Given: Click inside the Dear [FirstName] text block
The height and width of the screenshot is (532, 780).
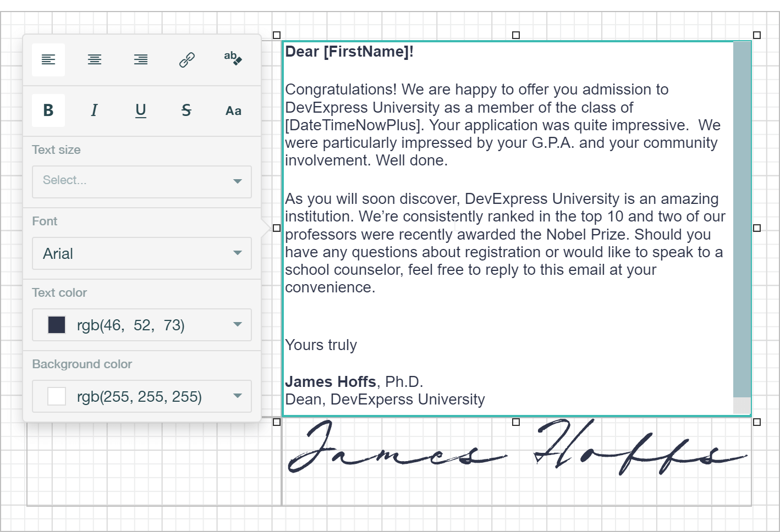Looking at the screenshot, I should (x=495, y=165).
